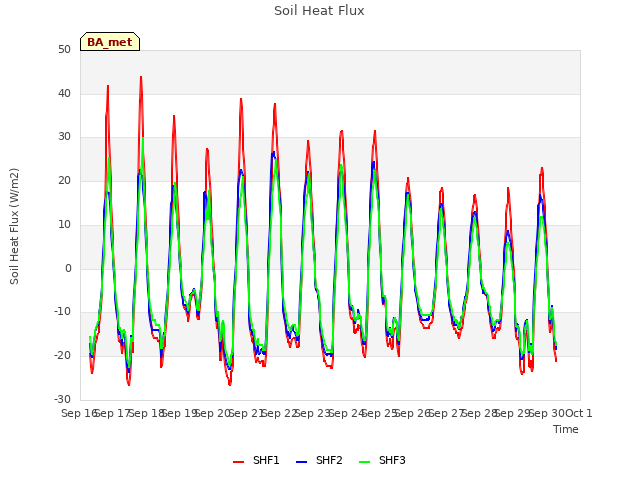Click the y-axis label '40'
This screenshot has width=640, height=480.
coord(64,93)
